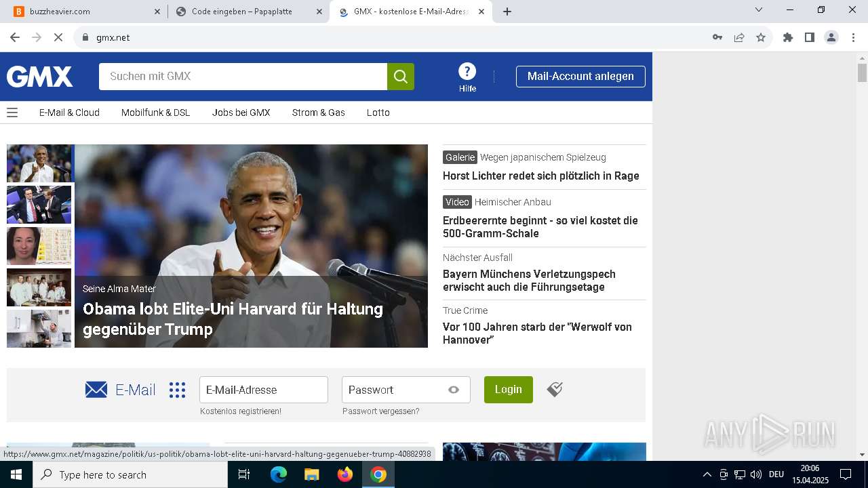Click the page vertical scrollbar thumb
This screenshot has width=868, height=488.
(x=862, y=73)
